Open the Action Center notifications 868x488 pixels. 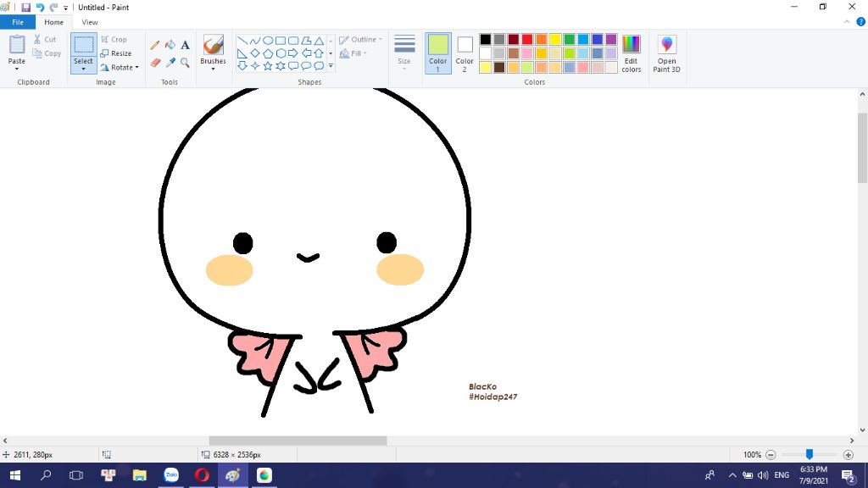[x=849, y=475]
